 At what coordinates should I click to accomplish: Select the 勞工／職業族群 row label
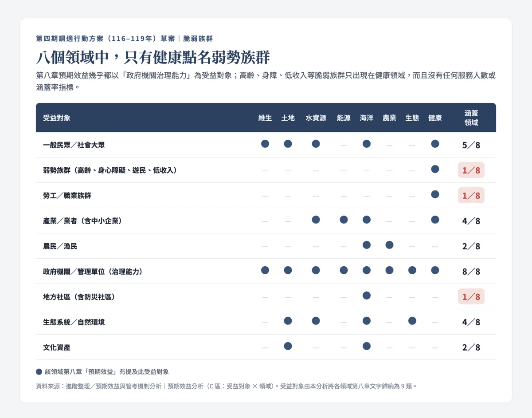point(67,195)
